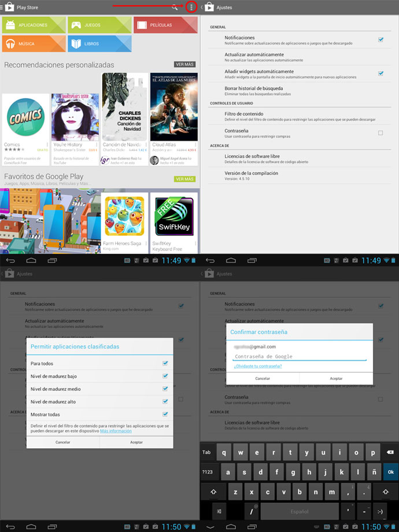This screenshot has height=532, width=399.
Task: Tap the keyboard backspace key
Action: tap(390, 452)
